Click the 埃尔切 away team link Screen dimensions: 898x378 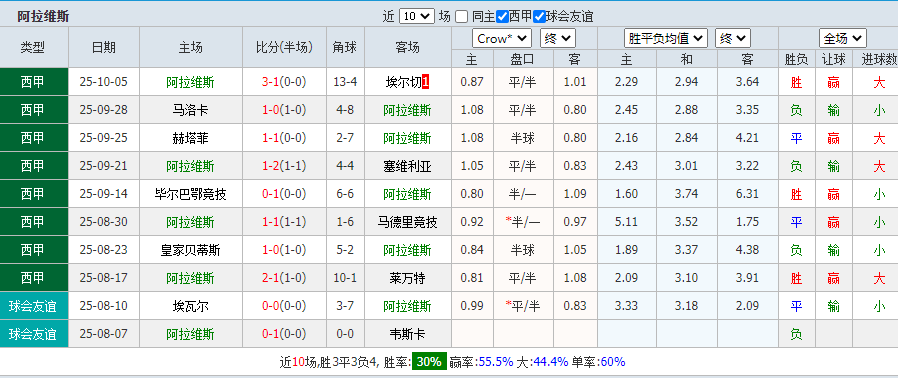tap(404, 82)
